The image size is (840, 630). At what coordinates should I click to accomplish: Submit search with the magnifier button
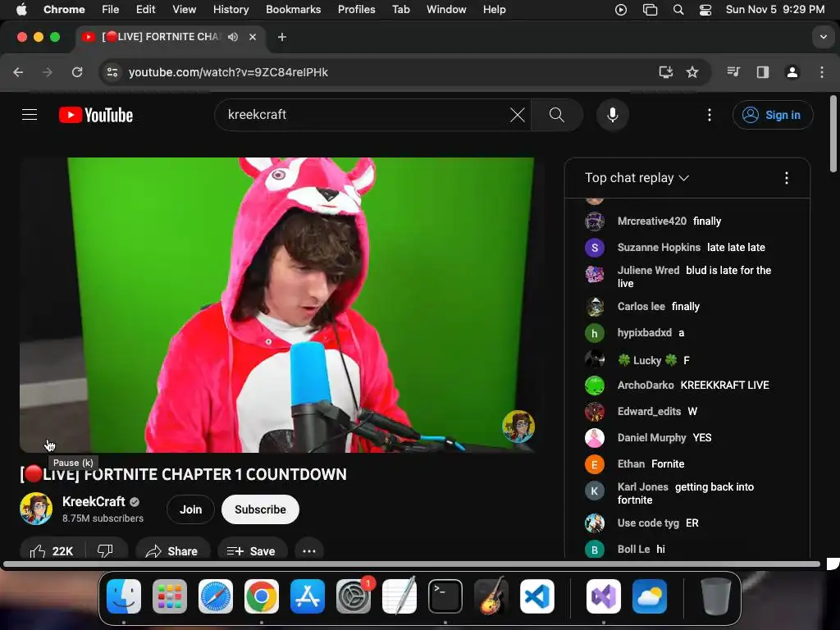pyautogui.click(x=557, y=115)
